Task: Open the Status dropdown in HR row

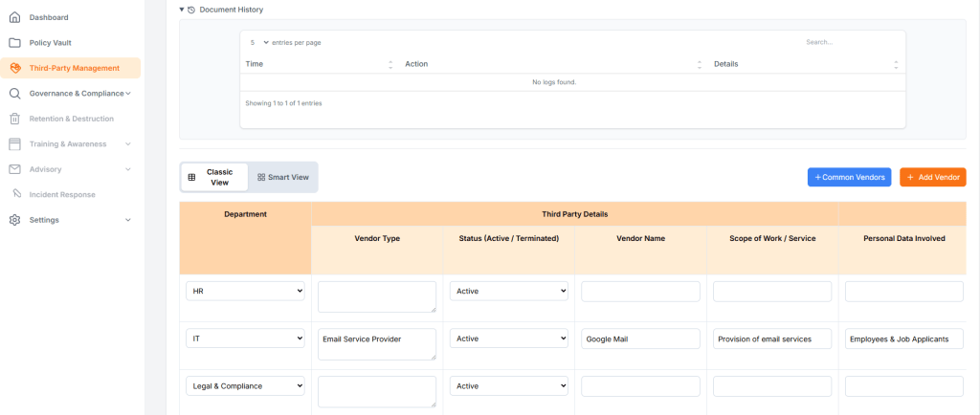Action: coord(509,291)
